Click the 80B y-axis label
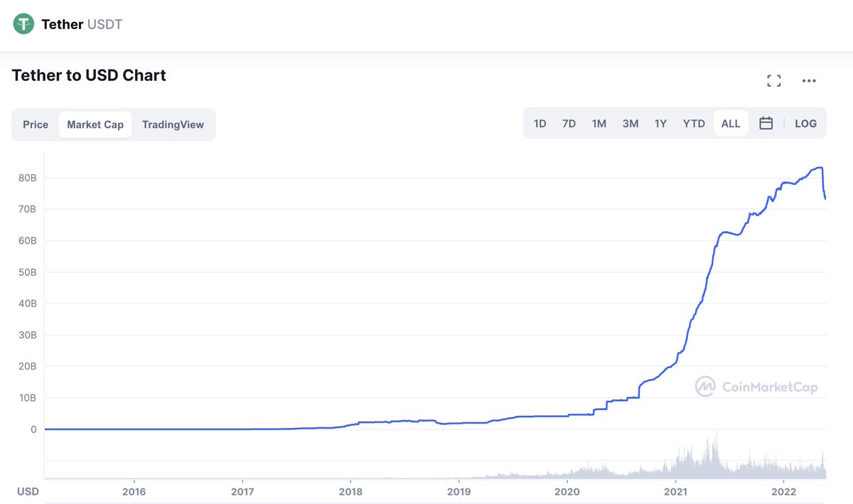Image resolution: width=853 pixels, height=504 pixels. click(x=28, y=177)
